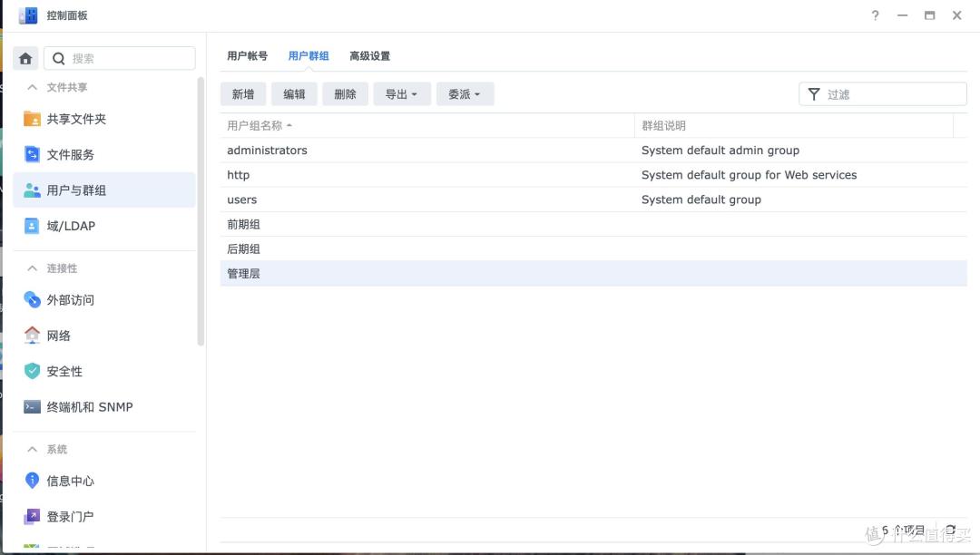Screen dimensions: 980x555
Task: Click the search magnifier icon
Action: click(59, 58)
